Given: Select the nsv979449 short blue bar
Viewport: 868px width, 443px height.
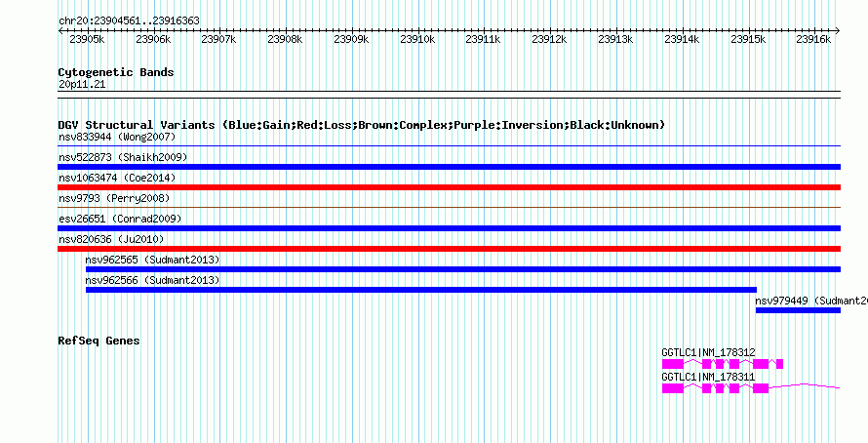Looking at the screenshot, I should coord(798,310).
